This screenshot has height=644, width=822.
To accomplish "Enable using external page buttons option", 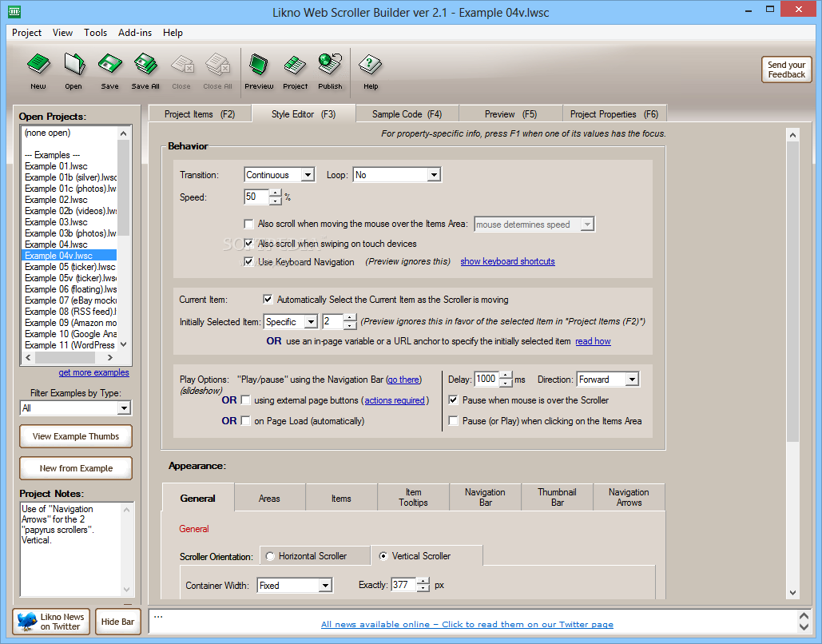I will (x=245, y=400).
